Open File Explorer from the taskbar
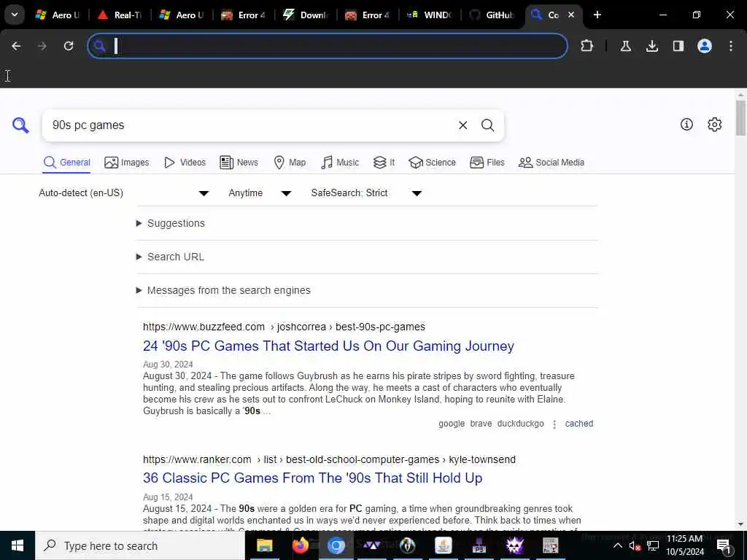This screenshot has height=560, width=747. click(x=264, y=545)
